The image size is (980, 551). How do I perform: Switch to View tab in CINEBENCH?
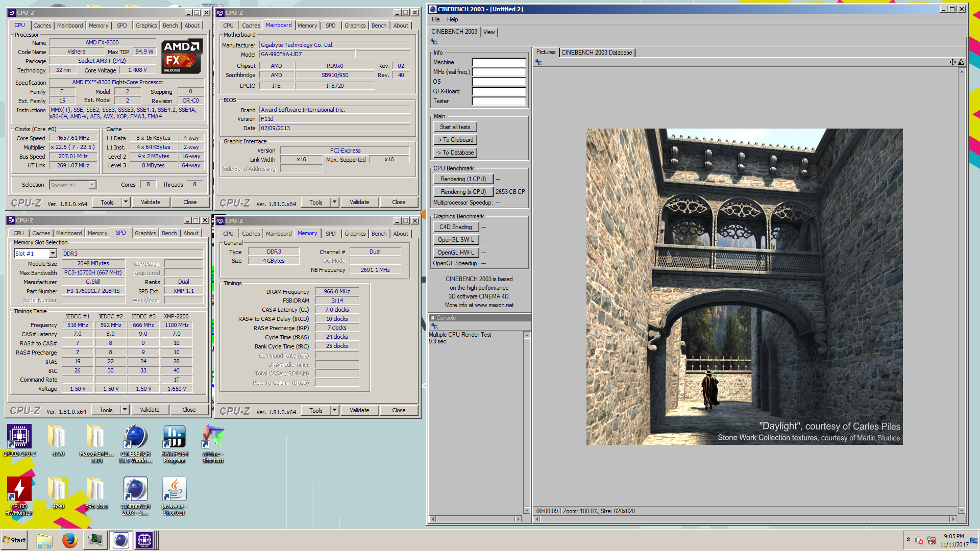pos(489,32)
